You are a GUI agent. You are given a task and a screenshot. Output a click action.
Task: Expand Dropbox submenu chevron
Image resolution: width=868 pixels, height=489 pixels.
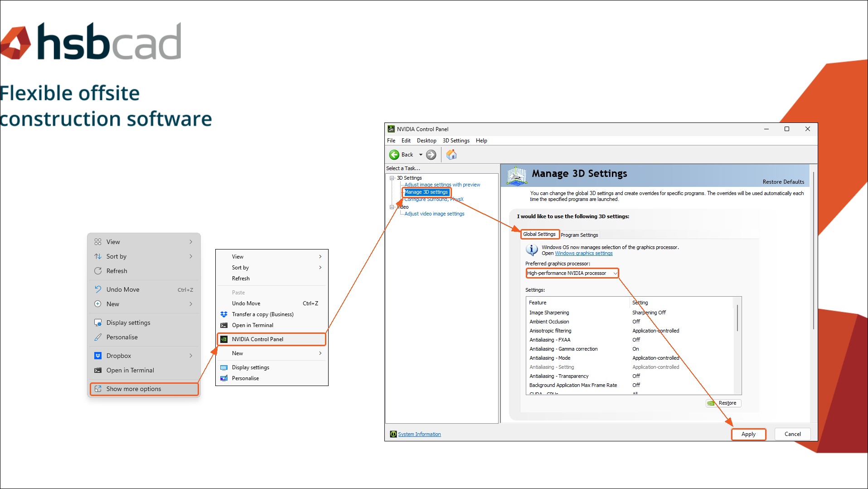191,356
